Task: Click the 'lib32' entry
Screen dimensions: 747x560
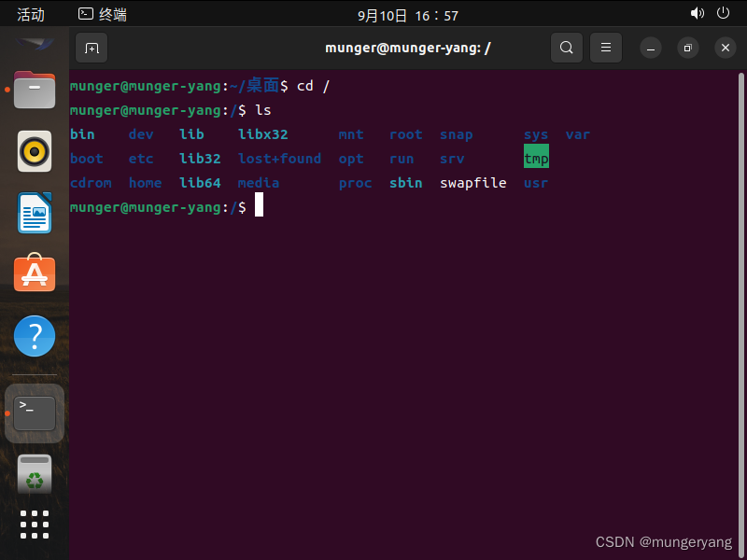Action: pyautogui.click(x=200, y=159)
